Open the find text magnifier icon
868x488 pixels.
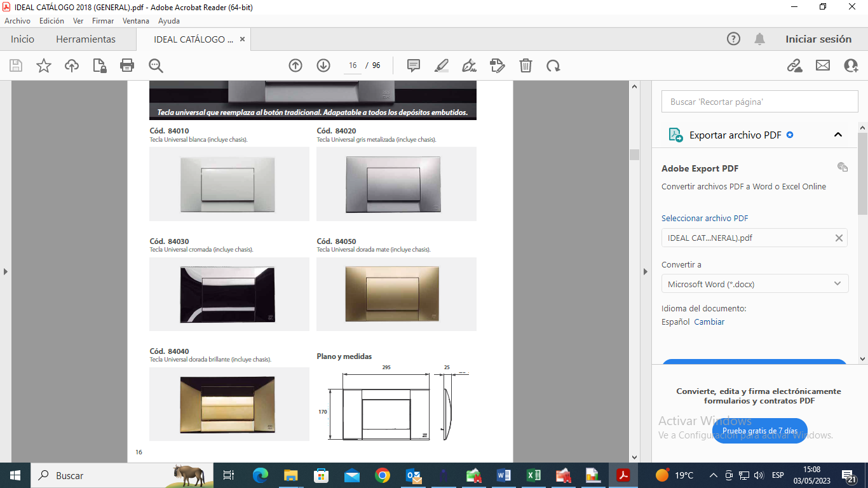[x=156, y=65]
